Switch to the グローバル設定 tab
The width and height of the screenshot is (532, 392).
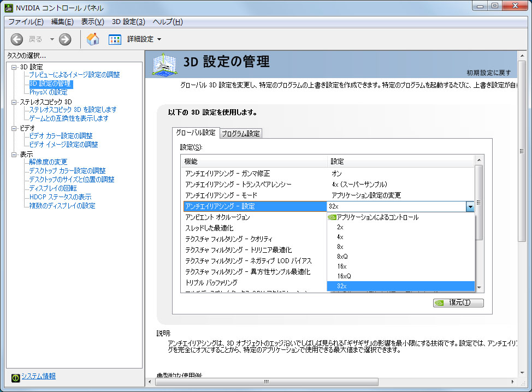pyautogui.click(x=196, y=133)
